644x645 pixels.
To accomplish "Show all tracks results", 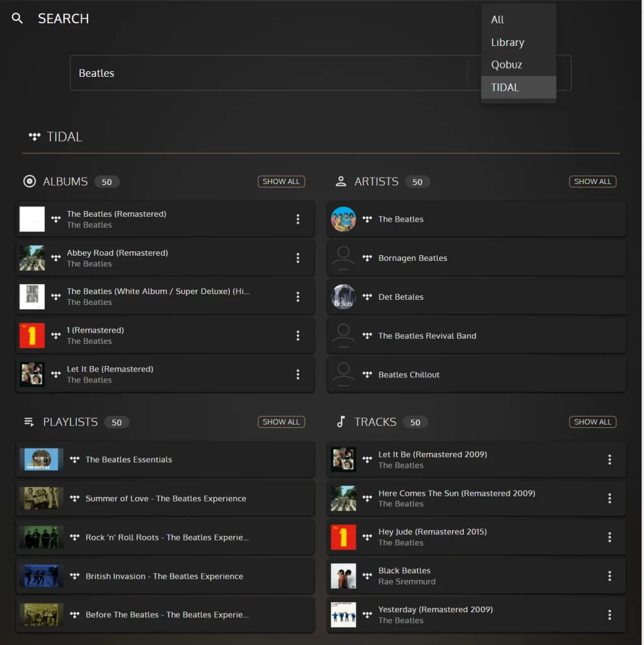I will pyautogui.click(x=592, y=421).
